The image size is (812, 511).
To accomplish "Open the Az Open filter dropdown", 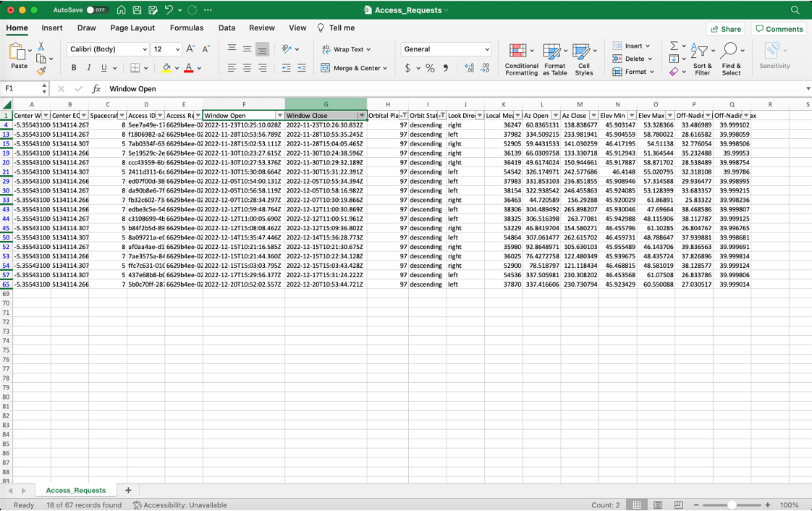I will click(556, 116).
